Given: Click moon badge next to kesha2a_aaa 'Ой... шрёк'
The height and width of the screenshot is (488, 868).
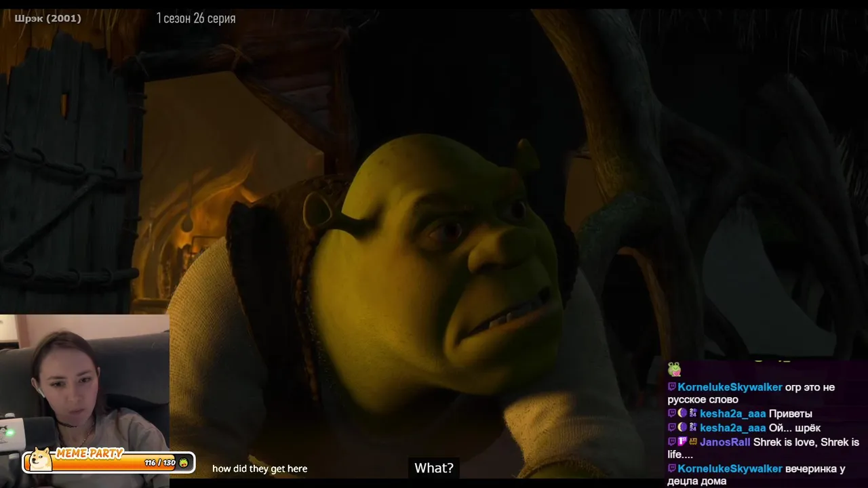Looking at the screenshot, I should point(682,428).
